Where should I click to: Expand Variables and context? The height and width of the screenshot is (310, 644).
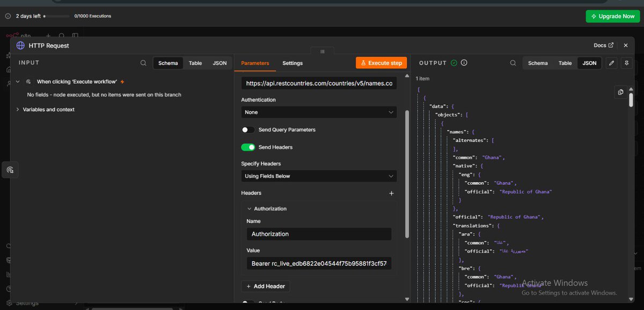17,110
